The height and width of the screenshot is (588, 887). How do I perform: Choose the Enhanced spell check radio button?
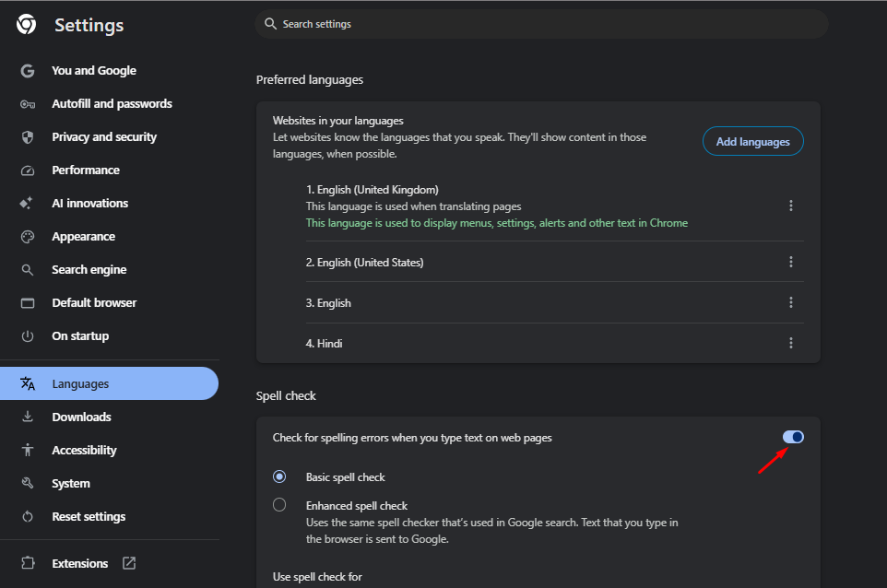point(279,504)
